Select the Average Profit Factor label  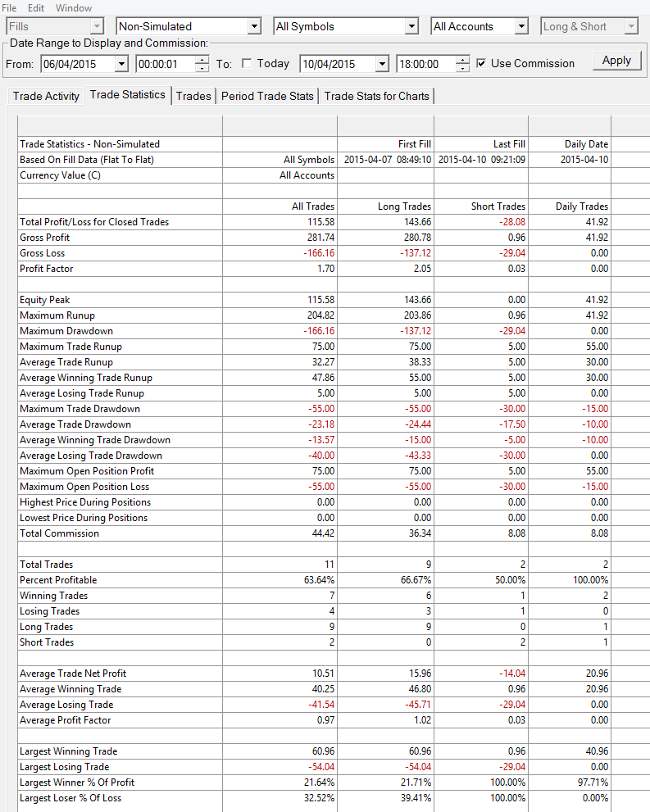point(66,720)
